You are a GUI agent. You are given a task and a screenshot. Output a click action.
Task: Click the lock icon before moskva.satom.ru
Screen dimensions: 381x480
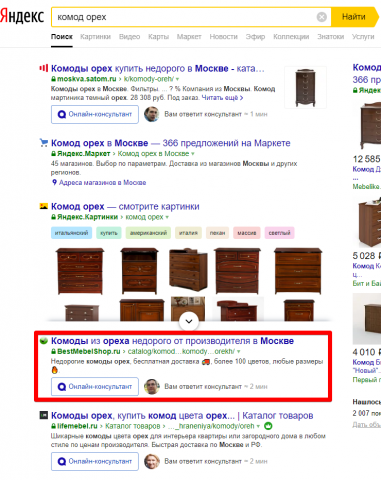coord(53,79)
